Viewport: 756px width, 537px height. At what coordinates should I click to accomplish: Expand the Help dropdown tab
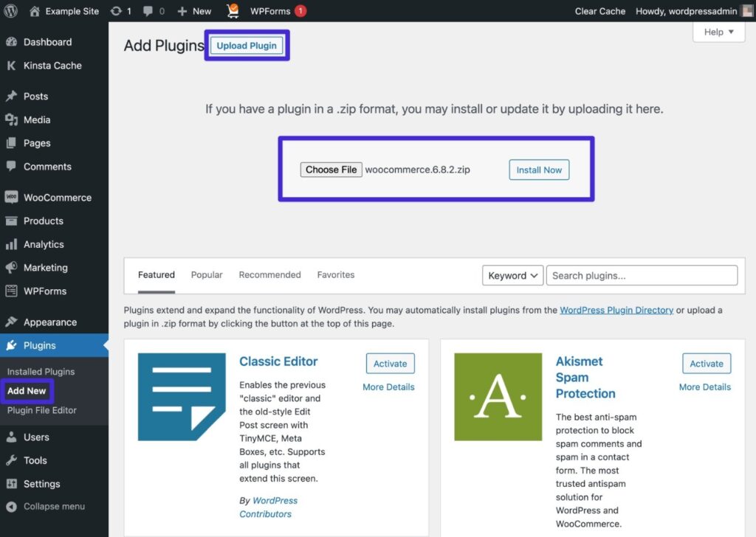(x=718, y=32)
